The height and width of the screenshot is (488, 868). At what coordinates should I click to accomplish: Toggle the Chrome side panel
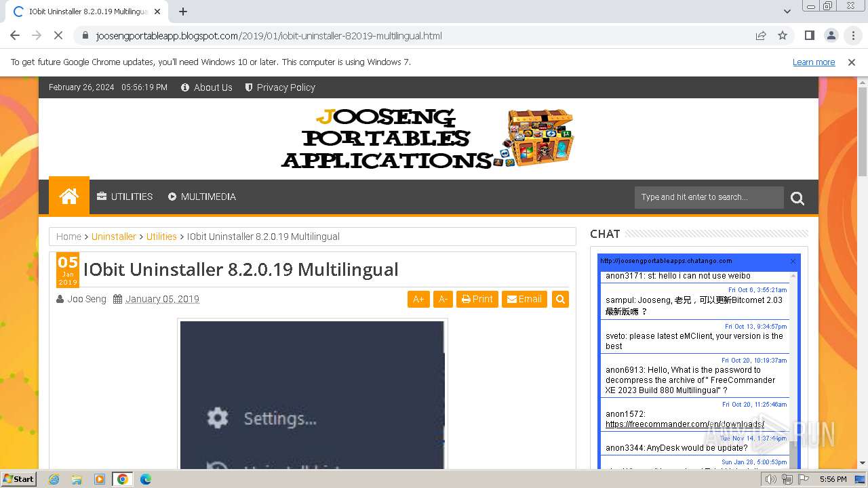click(809, 35)
